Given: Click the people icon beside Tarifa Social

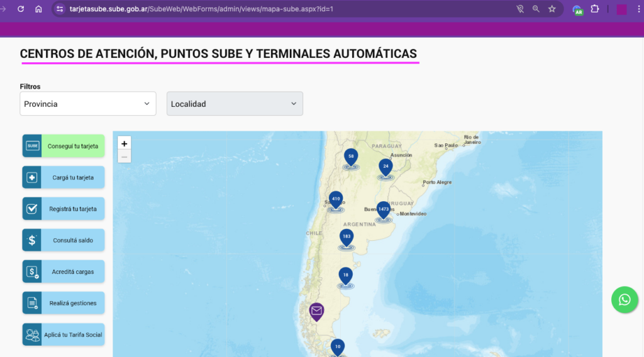Looking at the screenshot, I should click(x=32, y=334).
